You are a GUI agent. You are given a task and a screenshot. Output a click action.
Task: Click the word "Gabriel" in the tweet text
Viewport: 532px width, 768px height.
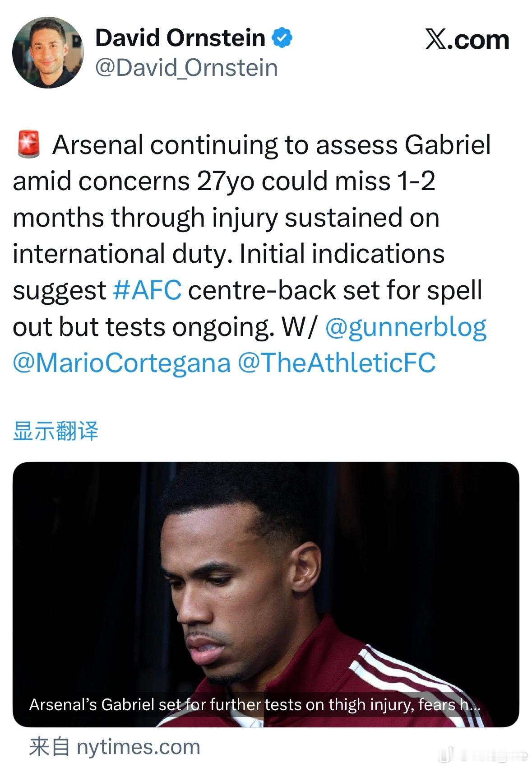447,144
